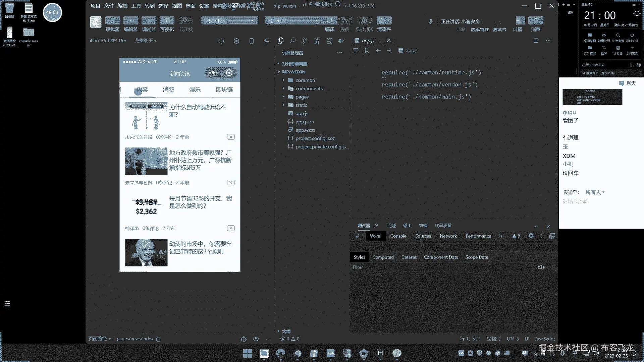Toggle the 调试器 debugger panel button
Image resolution: width=644 pixels, height=362 pixels.
point(149,21)
